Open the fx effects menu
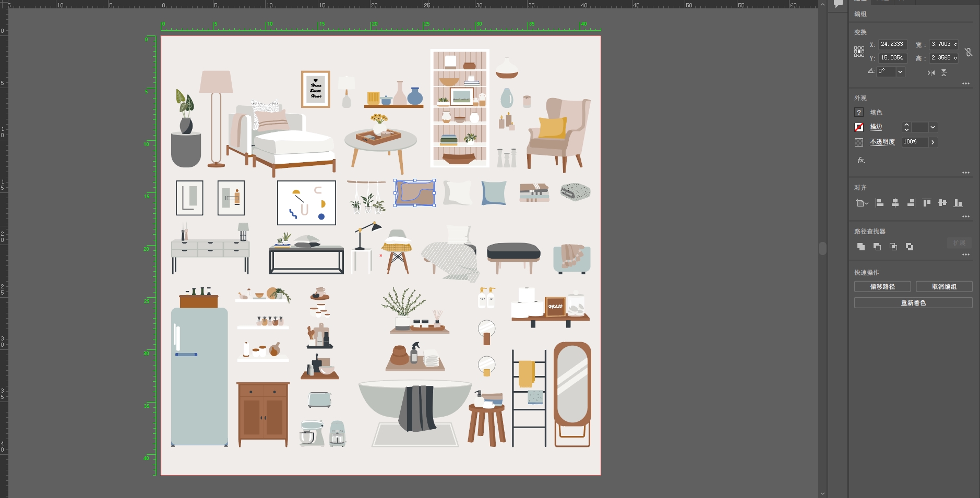Image resolution: width=980 pixels, height=498 pixels. tap(861, 160)
